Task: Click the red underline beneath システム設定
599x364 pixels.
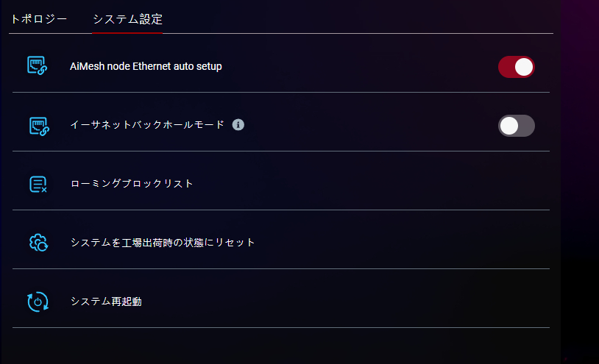Action: point(127,32)
